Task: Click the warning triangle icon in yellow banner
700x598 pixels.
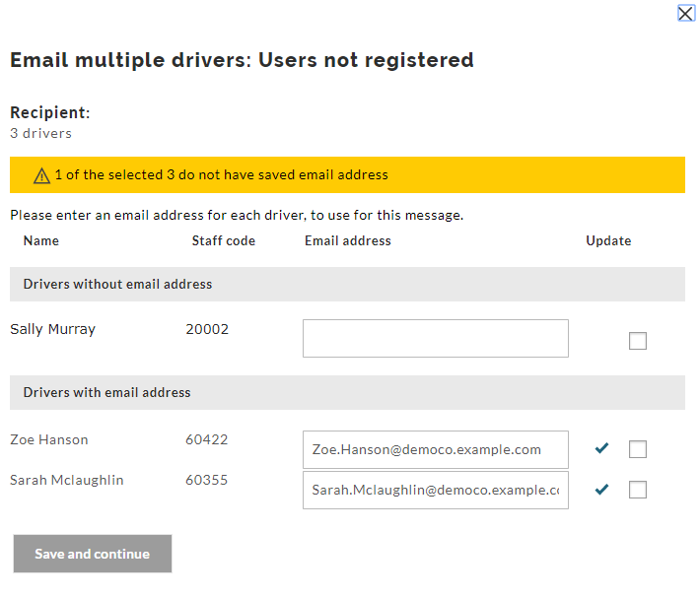Action: (41, 175)
